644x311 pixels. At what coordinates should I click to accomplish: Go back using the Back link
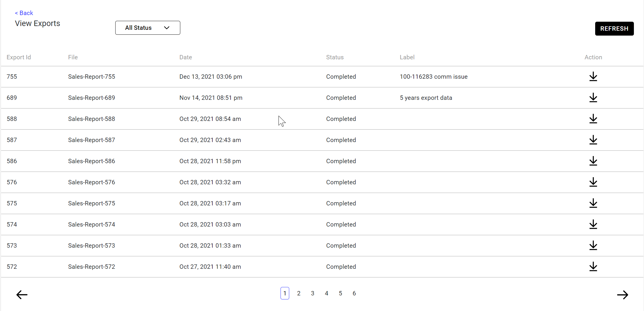pyautogui.click(x=24, y=13)
